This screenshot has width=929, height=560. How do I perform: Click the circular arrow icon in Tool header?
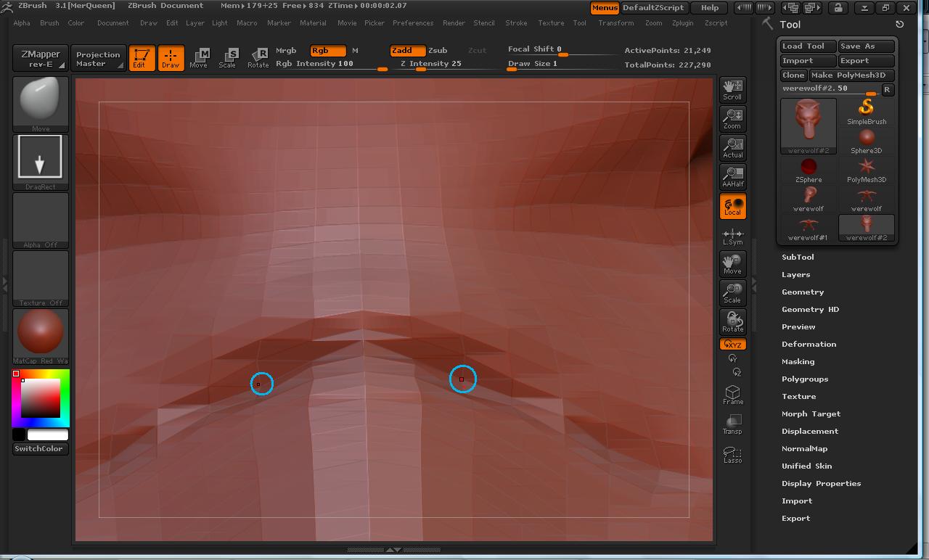(900, 25)
